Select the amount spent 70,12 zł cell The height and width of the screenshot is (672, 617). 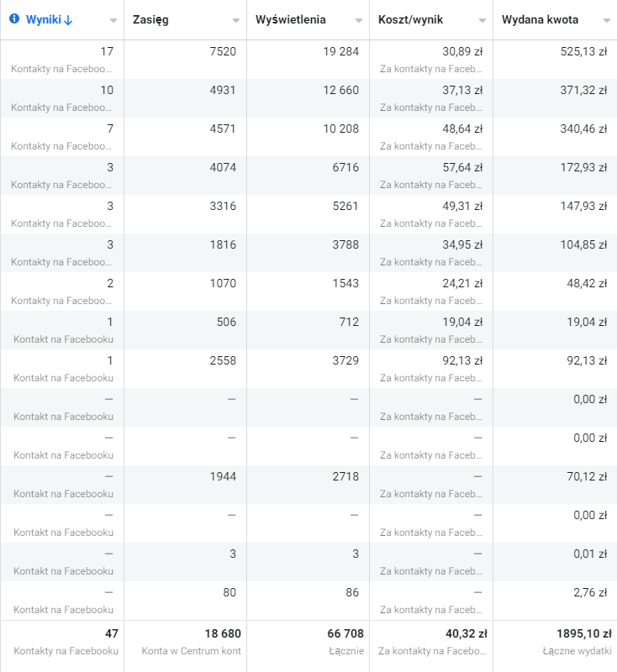(x=587, y=476)
